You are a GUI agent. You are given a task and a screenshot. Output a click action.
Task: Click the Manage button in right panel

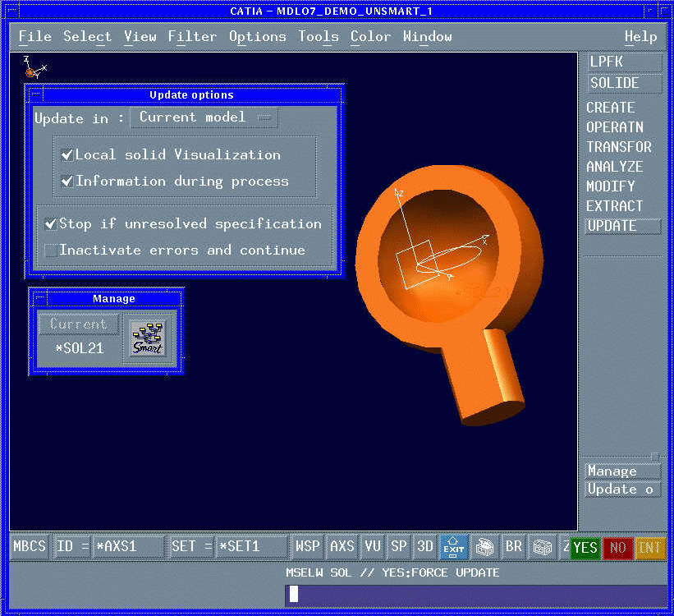tap(623, 471)
